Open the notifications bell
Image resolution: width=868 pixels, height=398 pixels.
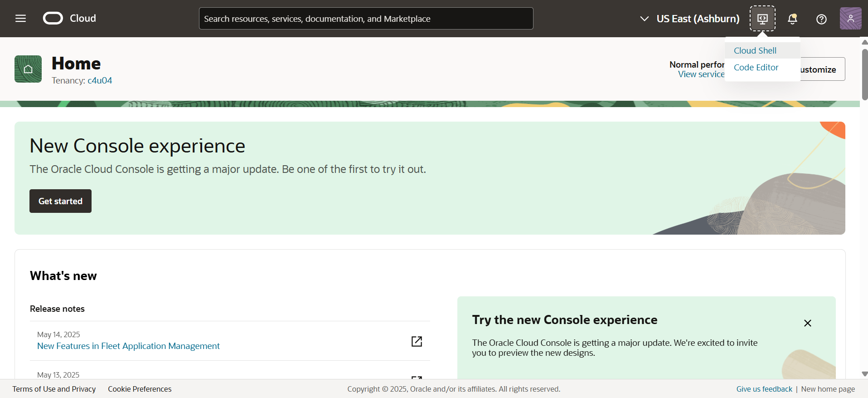[792, 19]
